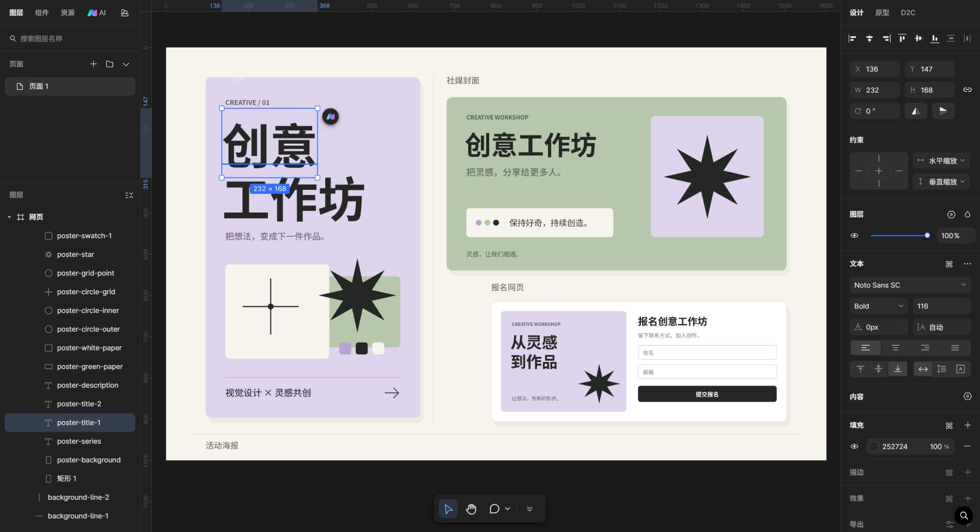Screen dimensions: 980x532
Task: Collapse all layers icon in 图层 header
Action: point(129,195)
